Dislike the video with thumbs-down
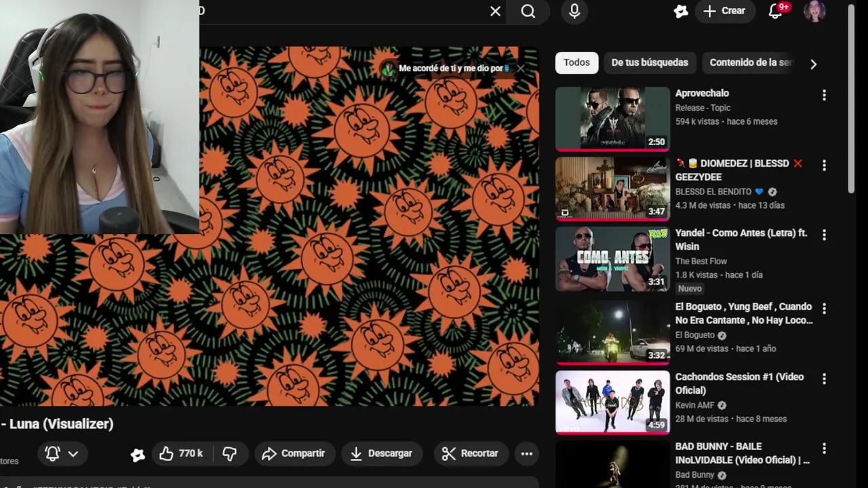868x488 pixels. pyautogui.click(x=230, y=453)
